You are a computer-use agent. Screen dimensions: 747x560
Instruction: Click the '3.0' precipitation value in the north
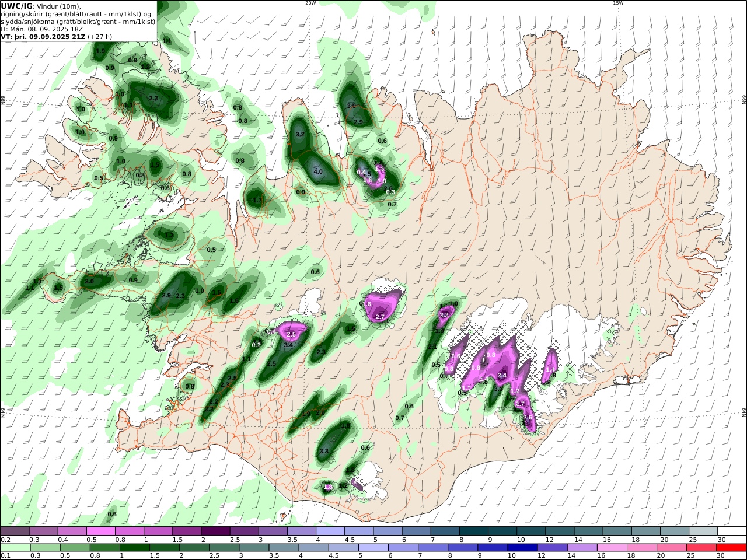(351, 106)
